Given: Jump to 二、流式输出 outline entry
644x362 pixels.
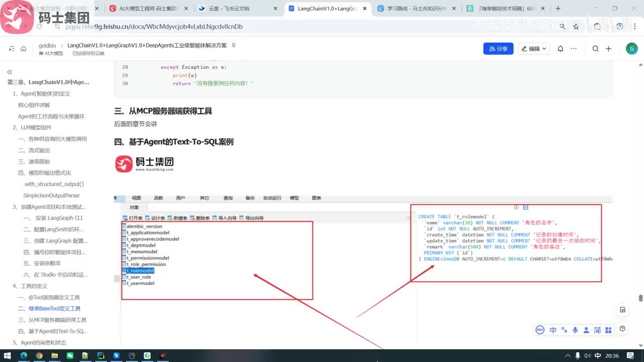Looking at the screenshot, I should pos(34,150).
